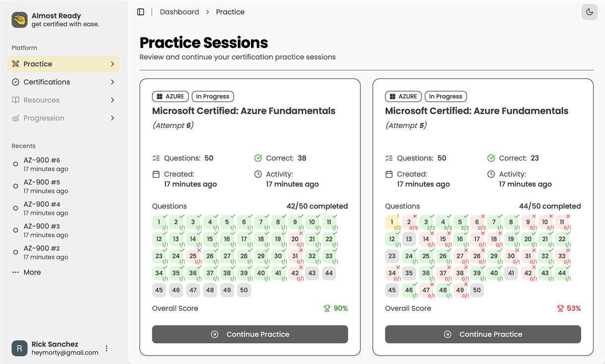Toggle dark mode with the moon icon
The height and width of the screenshot is (364, 605).
click(x=589, y=11)
